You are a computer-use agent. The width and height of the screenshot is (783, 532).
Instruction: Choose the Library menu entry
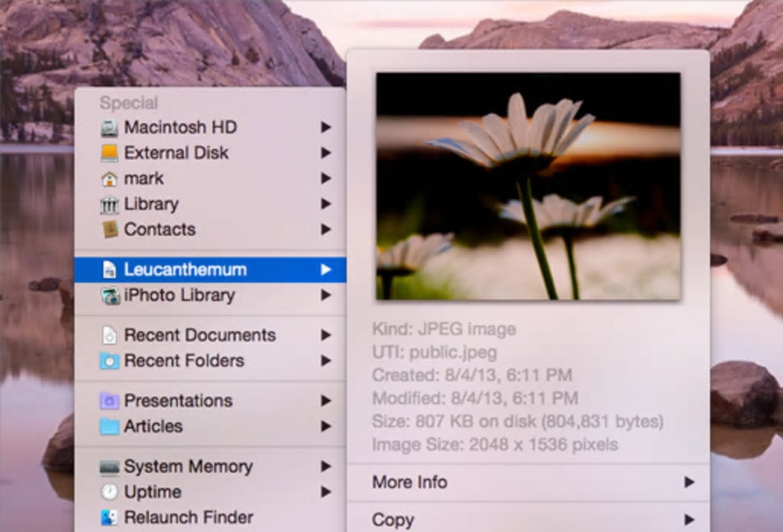coord(210,203)
